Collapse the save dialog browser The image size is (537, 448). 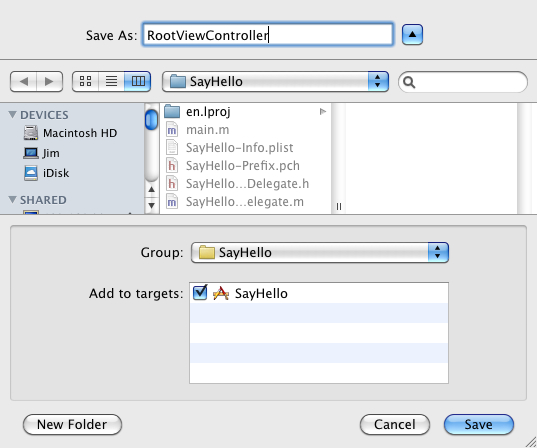pos(412,35)
